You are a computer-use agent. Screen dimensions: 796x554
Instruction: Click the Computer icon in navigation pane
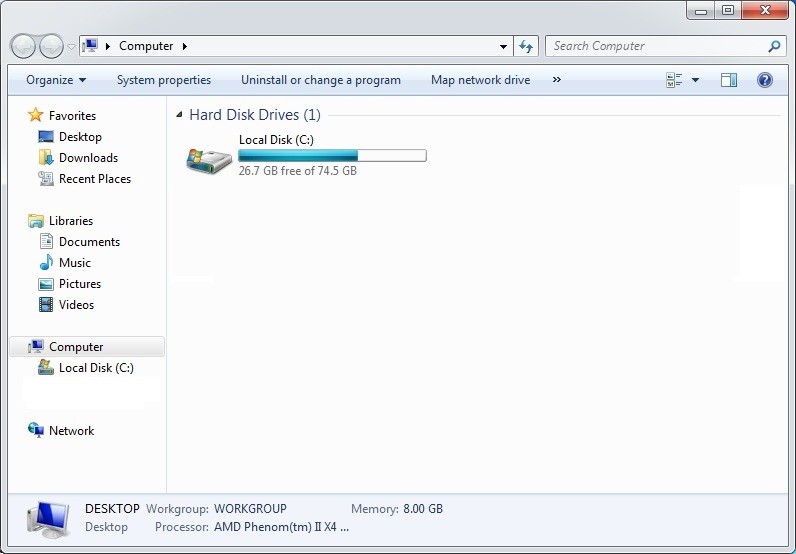(x=36, y=346)
